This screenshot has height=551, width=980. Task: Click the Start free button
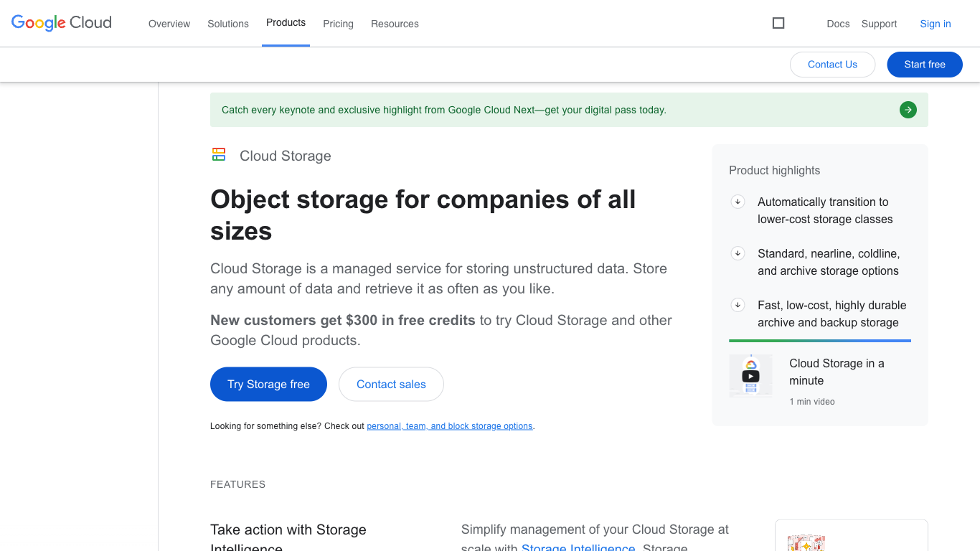click(x=925, y=65)
